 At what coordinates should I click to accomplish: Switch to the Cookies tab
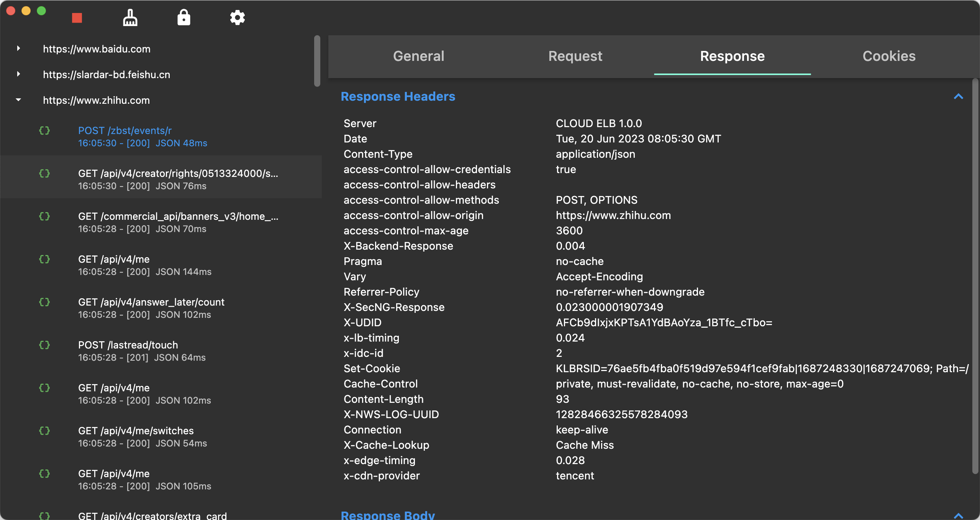tap(889, 56)
